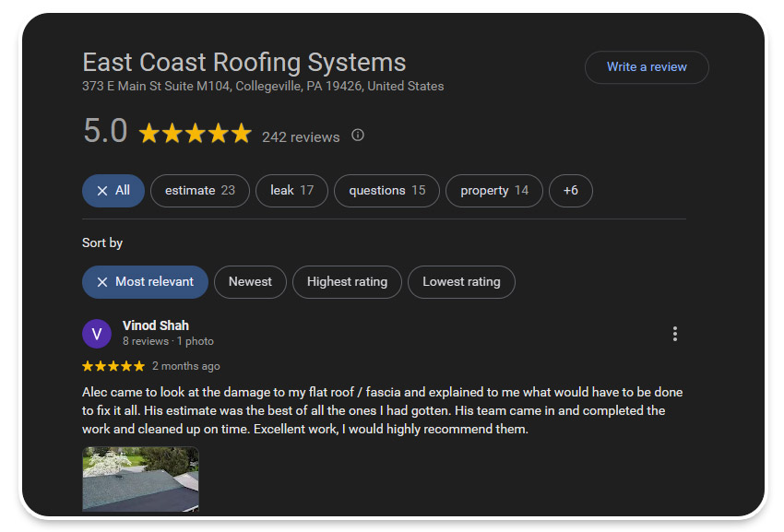
Task: Toggle the property 14 filter chip
Action: coord(494,191)
